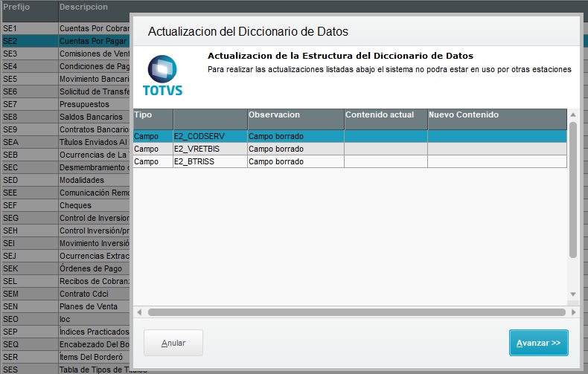Select the SE6 Solicitud de Transferencia row
Screen dimensions: 588x374
[65, 91]
